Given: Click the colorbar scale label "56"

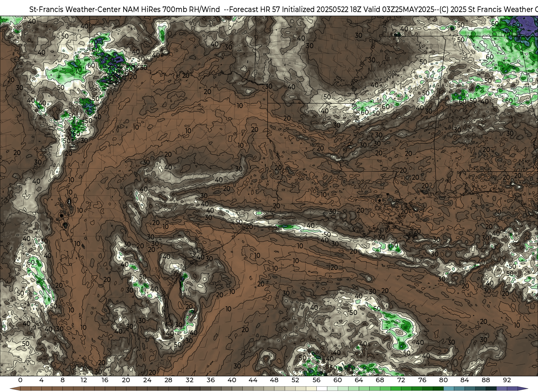Looking at the screenshot, I should (317, 380).
